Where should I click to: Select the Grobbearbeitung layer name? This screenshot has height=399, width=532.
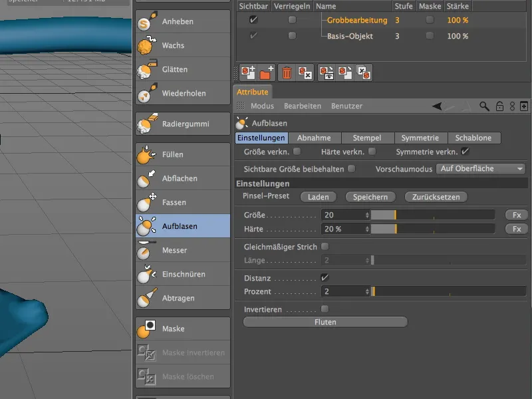(357, 20)
